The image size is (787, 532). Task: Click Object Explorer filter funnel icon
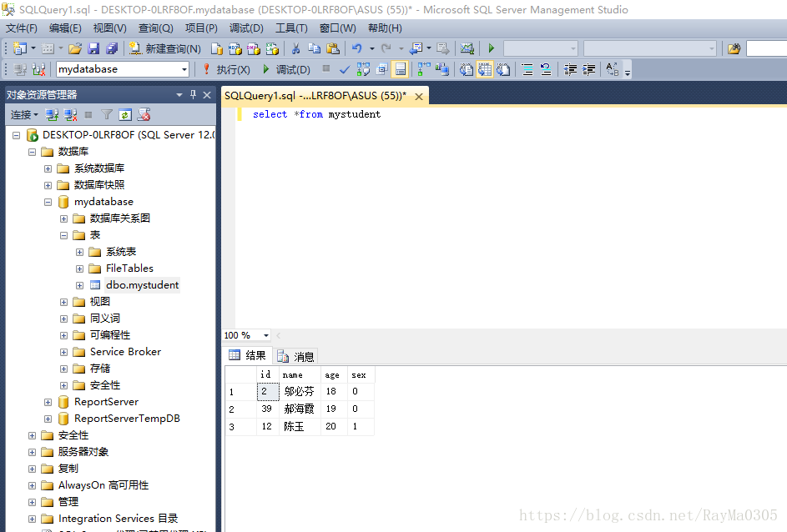(x=106, y=115)
